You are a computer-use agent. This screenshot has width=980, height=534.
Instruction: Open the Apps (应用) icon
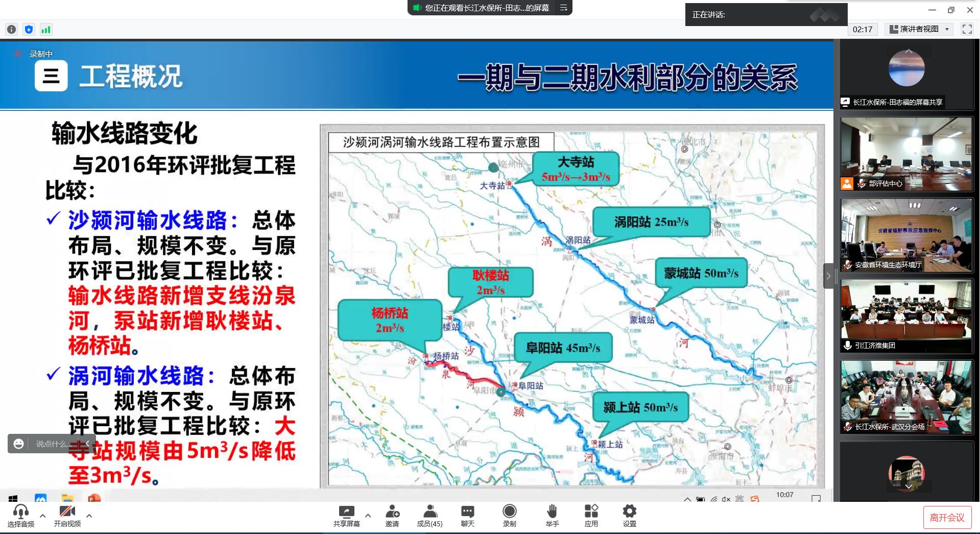pos(591,516)
